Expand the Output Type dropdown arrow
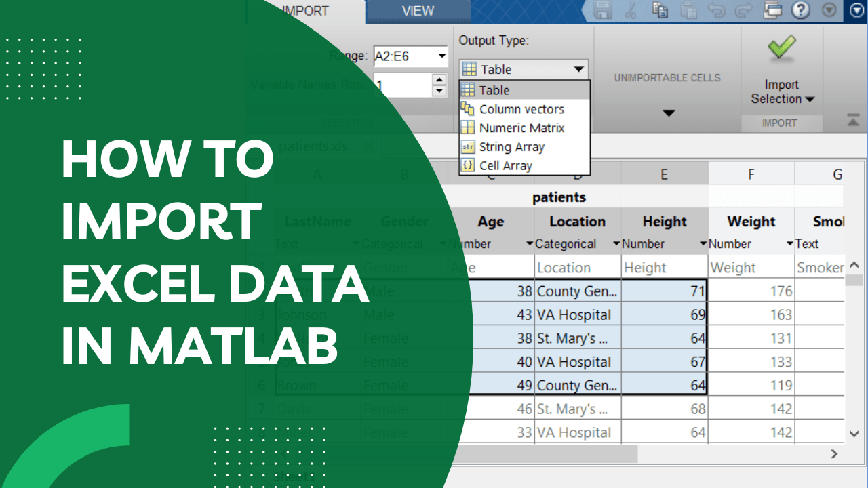Image resolution: width=868 pixels, height=488 pixels. tap(580, 68)
